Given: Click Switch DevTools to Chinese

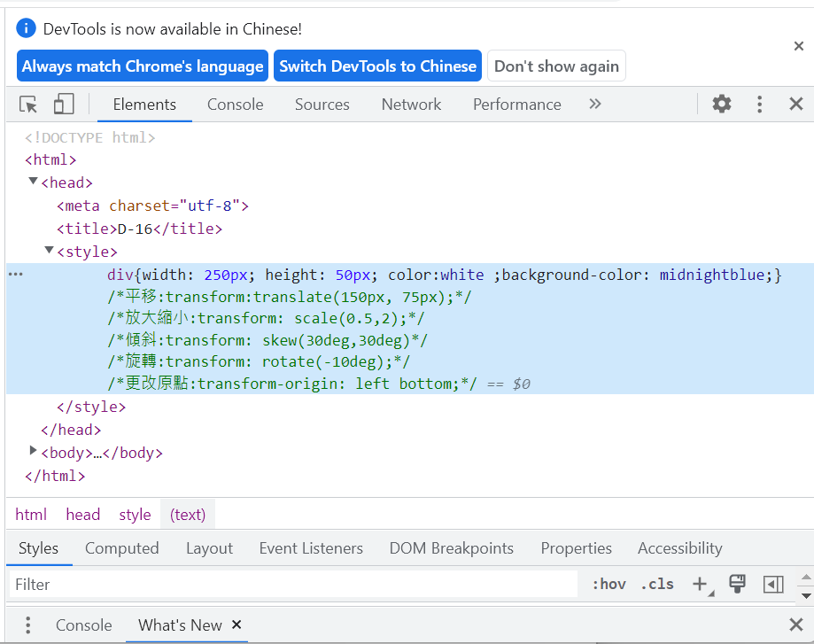Looking at the screenshot, I should point(377,66).
